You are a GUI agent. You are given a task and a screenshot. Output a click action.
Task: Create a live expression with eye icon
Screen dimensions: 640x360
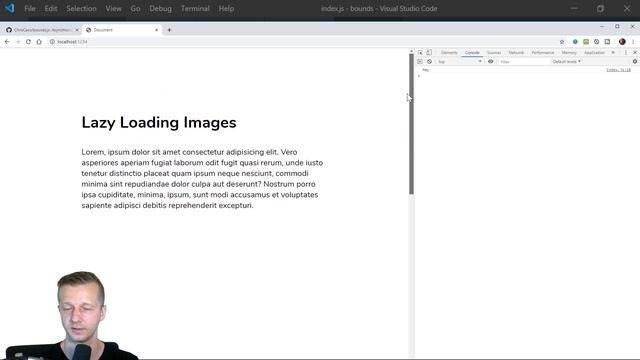pos(491,62)
